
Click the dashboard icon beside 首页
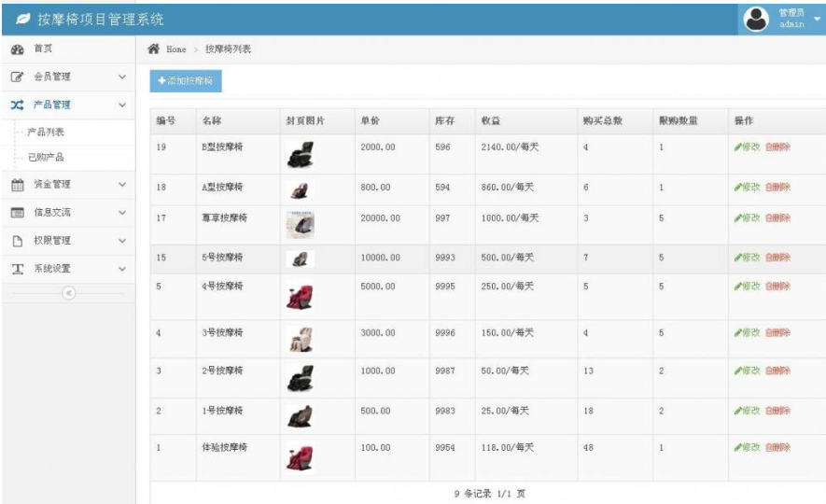(x=18, y=49)
